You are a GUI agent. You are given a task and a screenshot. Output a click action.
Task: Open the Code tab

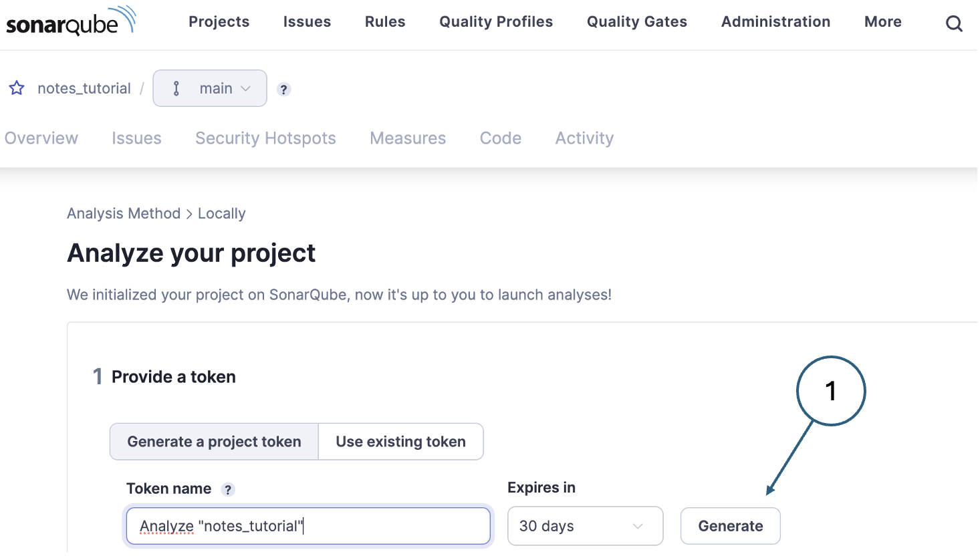click(x=501, y=138)
